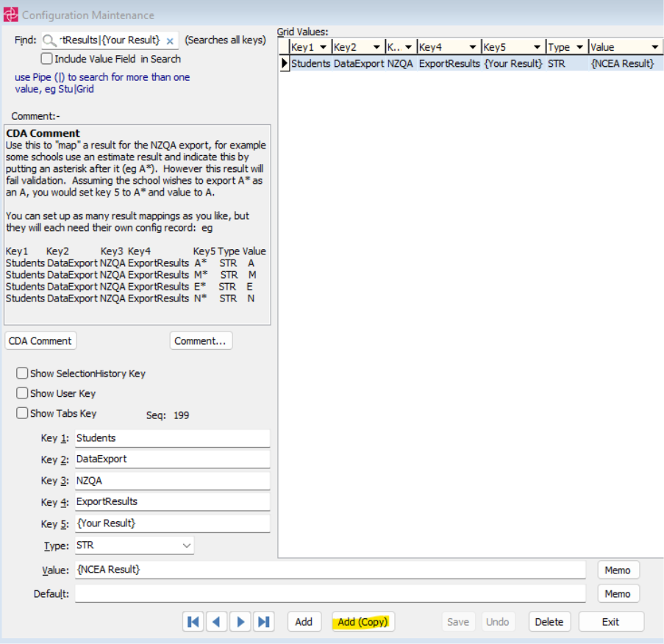Viewport: 664px width, 644px height.
Task: Open the Type column filter dropdown
Action: coord(579,47)
